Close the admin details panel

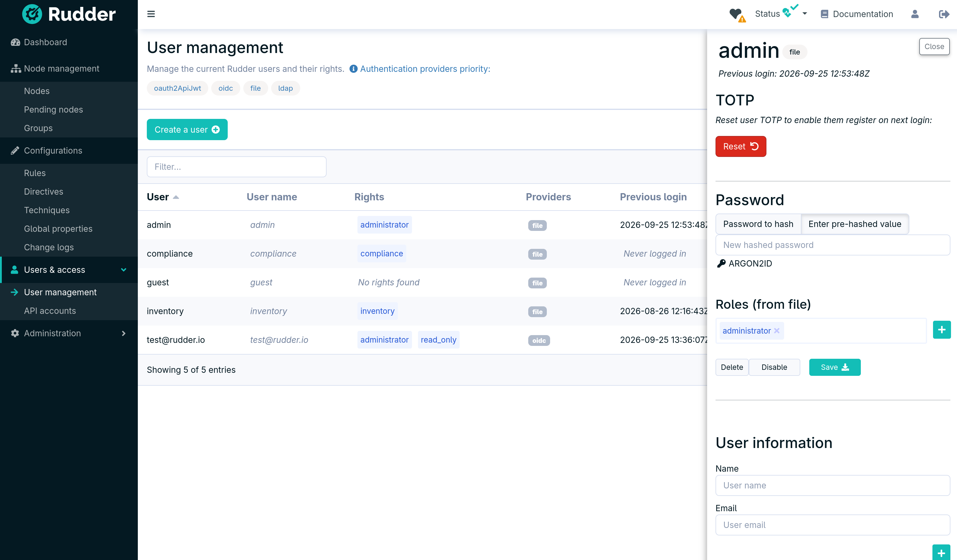point(934,47)
